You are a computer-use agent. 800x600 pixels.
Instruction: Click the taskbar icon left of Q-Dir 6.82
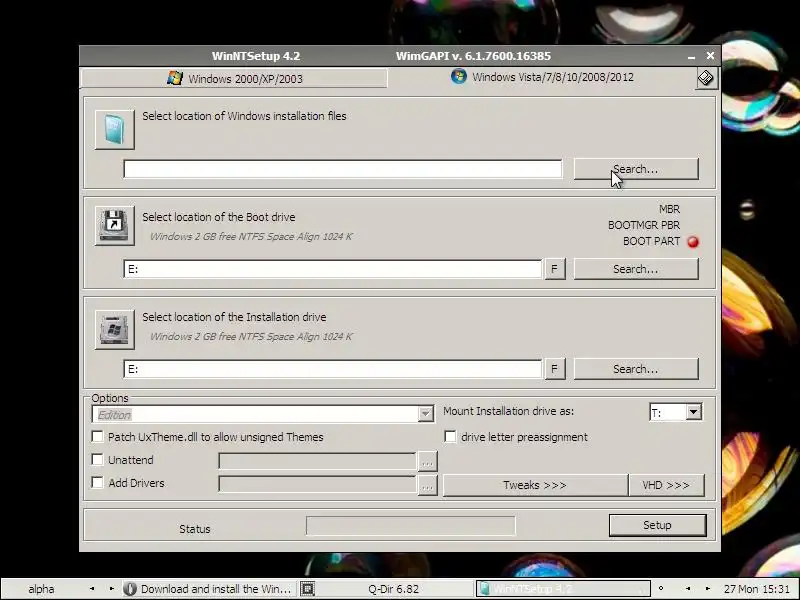click(x=307, y=589)
